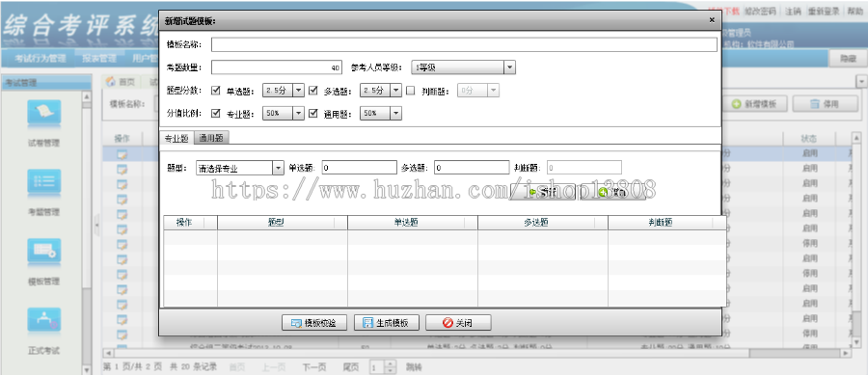Toggle the 多选题 score checkbox
This screenshot has height=375, width=868.
point(313,91)
